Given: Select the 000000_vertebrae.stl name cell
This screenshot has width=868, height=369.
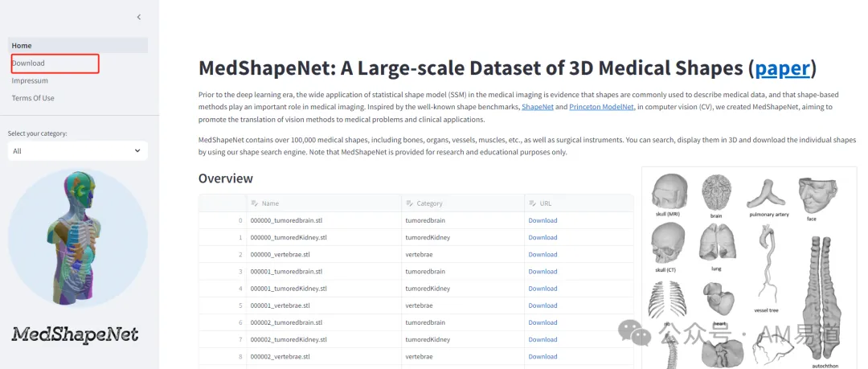Looking at the screenshot, I should point(324,255).
